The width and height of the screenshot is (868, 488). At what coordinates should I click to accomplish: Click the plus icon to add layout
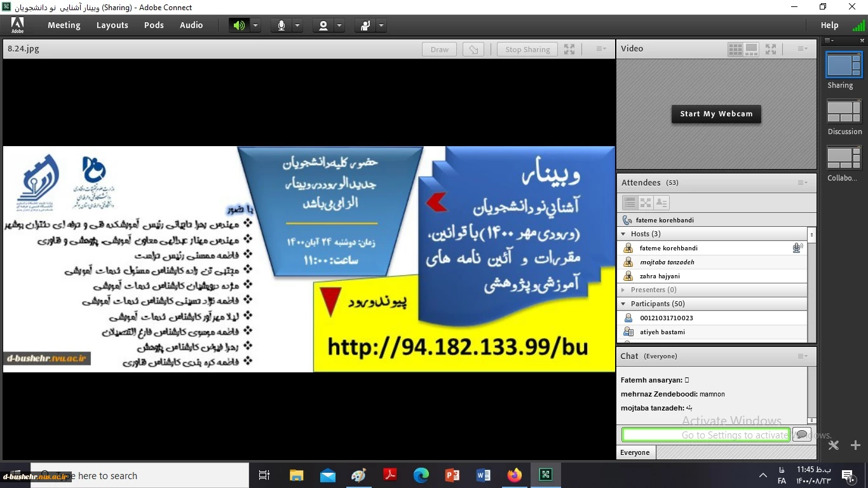855,445
